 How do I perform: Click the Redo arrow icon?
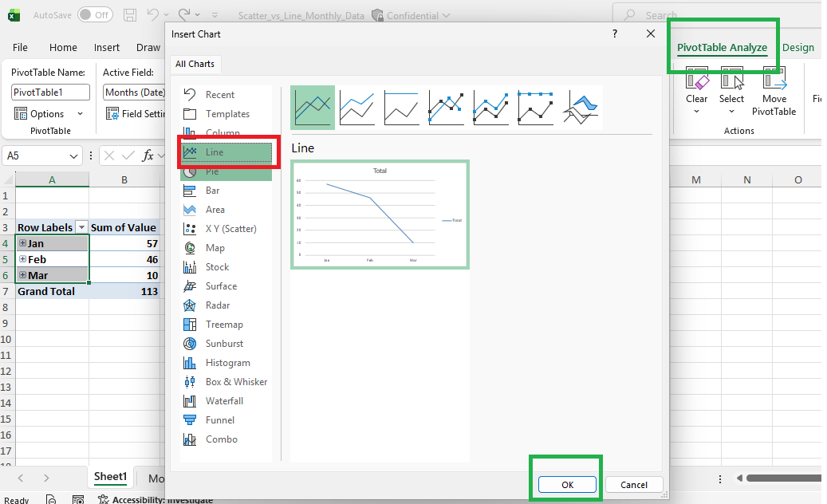pyautogui.click(x=184, y=15)
